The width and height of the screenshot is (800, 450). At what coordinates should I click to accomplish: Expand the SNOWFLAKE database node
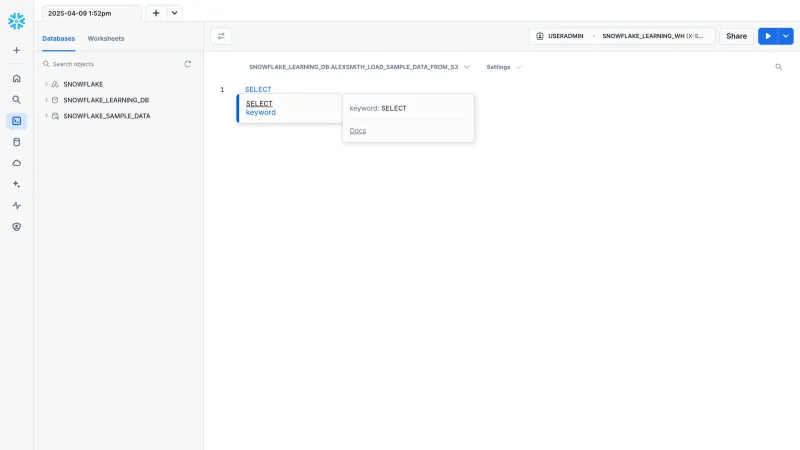click(x=46, y=84)
